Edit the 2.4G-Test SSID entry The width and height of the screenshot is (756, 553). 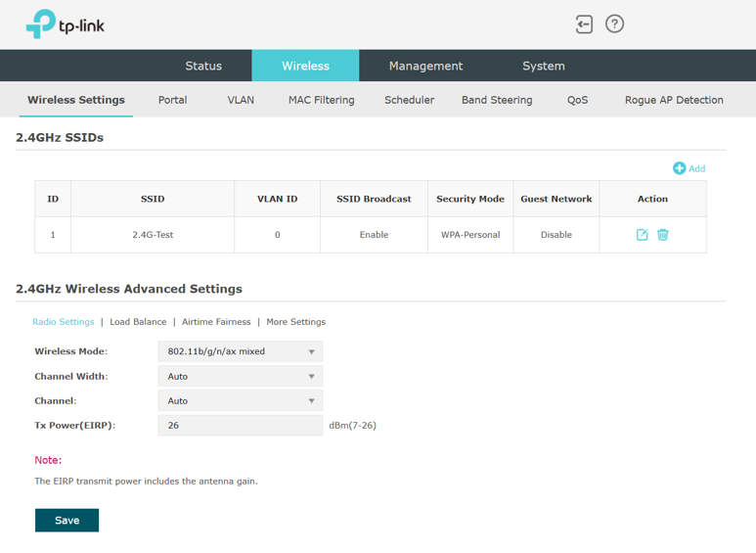[642, 235]
